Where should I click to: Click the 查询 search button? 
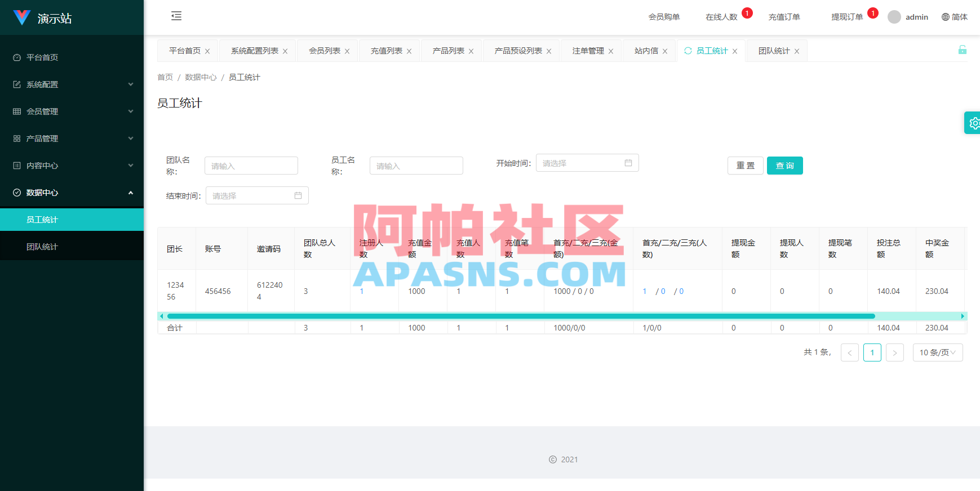(x=785, y=166)
